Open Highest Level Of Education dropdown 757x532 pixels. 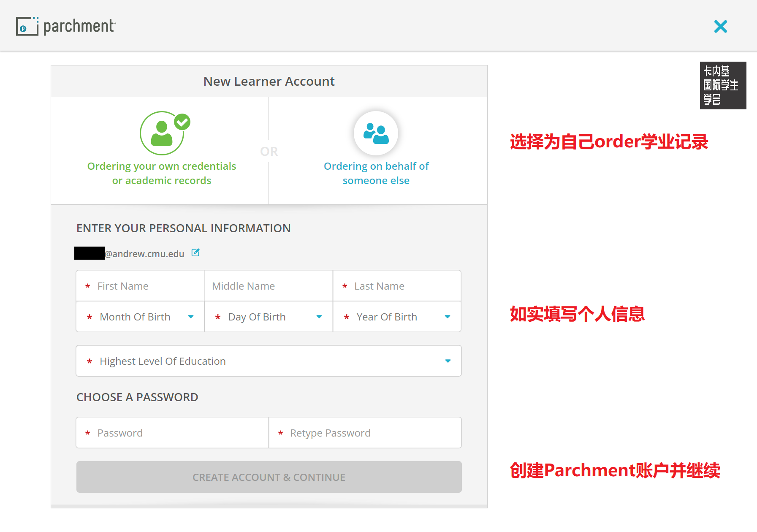269,361
